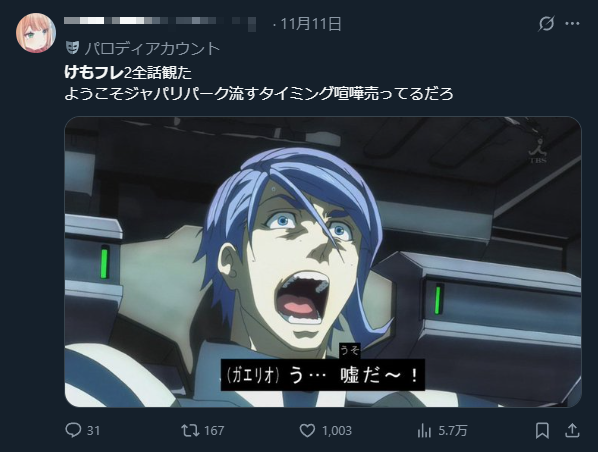Open the けもフレ highlighted keyword

[x=94, y=72]
